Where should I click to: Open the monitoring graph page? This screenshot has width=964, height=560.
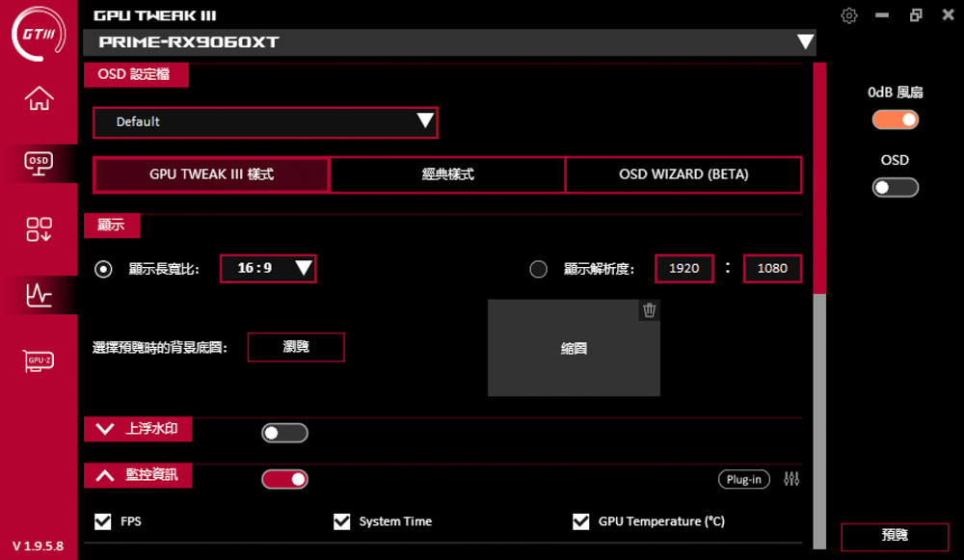tap(39, 294)
